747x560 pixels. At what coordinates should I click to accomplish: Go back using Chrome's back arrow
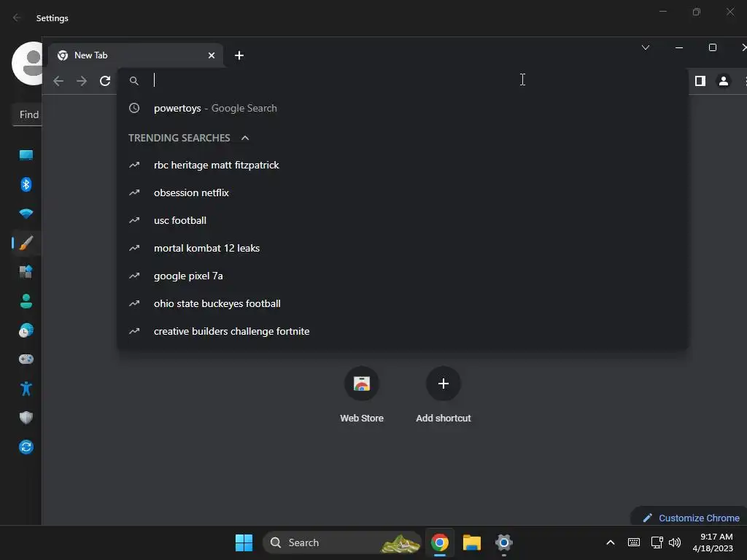coord(58,81)
